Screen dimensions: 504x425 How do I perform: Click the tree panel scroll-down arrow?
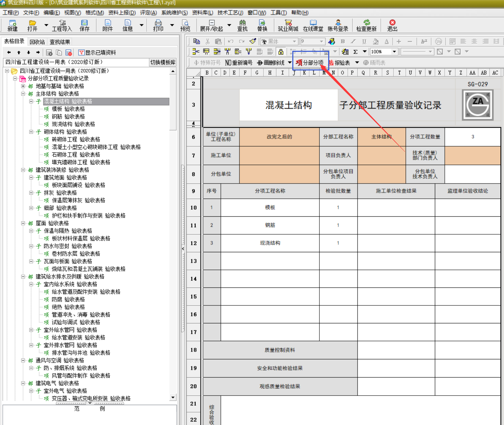pos(173,398)
